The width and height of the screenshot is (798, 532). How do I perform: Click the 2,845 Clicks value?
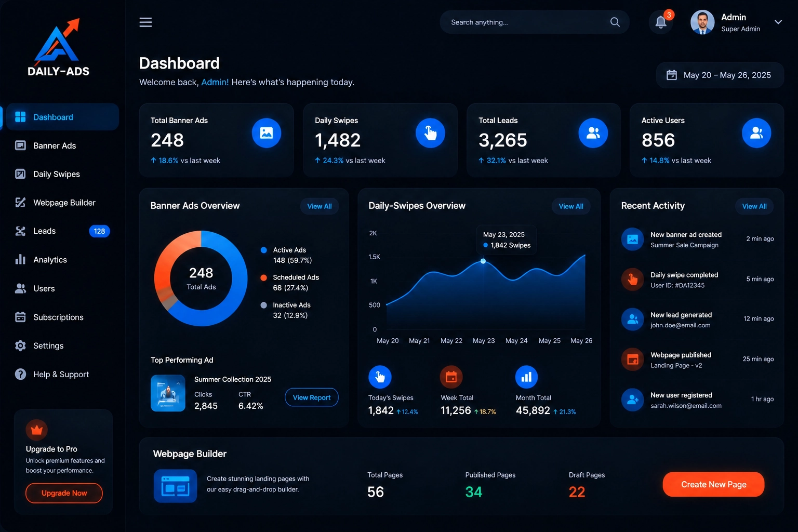(206, 406)
